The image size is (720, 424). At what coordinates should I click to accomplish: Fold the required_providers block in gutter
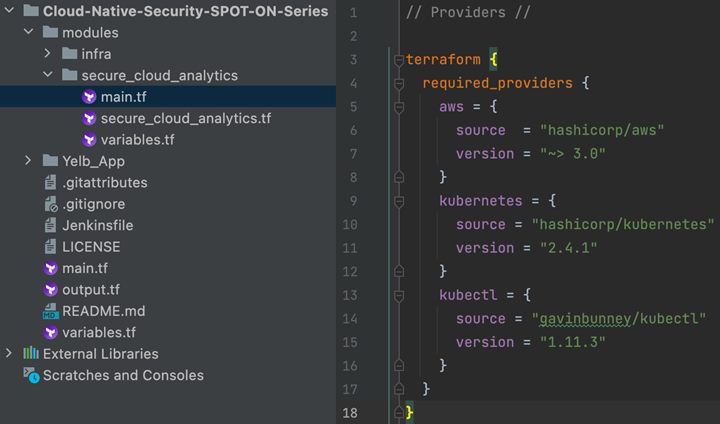399,83
